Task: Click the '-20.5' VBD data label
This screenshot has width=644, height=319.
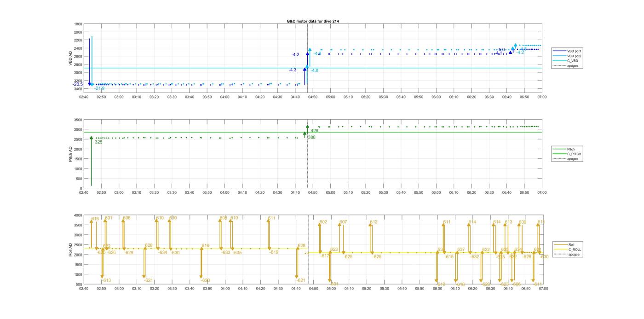Action: (x=77, y=84)
